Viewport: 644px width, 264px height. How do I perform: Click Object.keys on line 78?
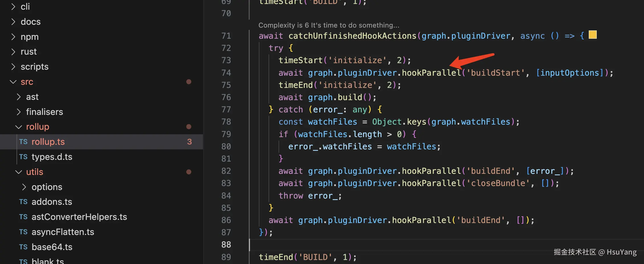[x=399, y=122]
